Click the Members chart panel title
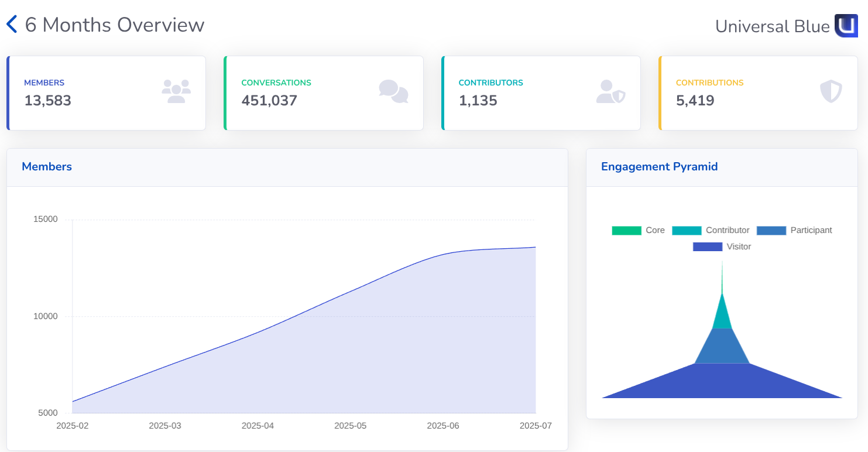The height and width of the screenshot is (452, 868). coord(47,167)
